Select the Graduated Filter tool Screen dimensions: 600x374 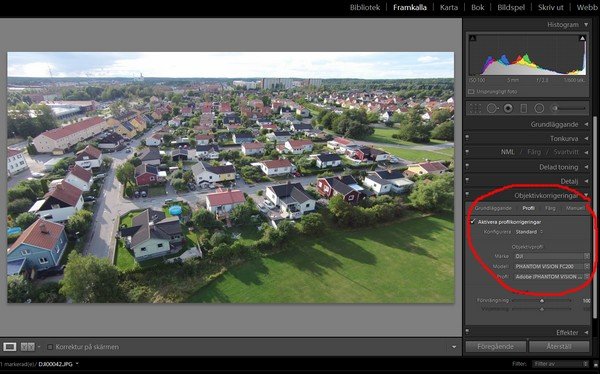coord(523,109)
